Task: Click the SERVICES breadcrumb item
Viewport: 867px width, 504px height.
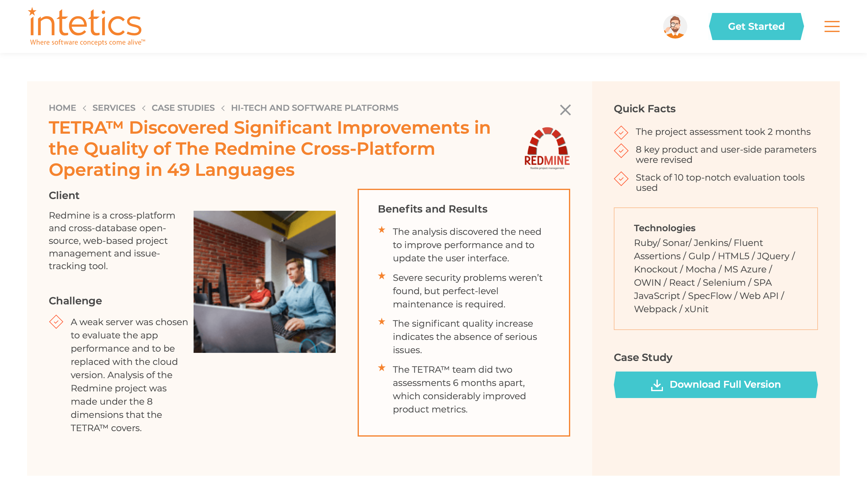Action: click(x=114, y=107)
